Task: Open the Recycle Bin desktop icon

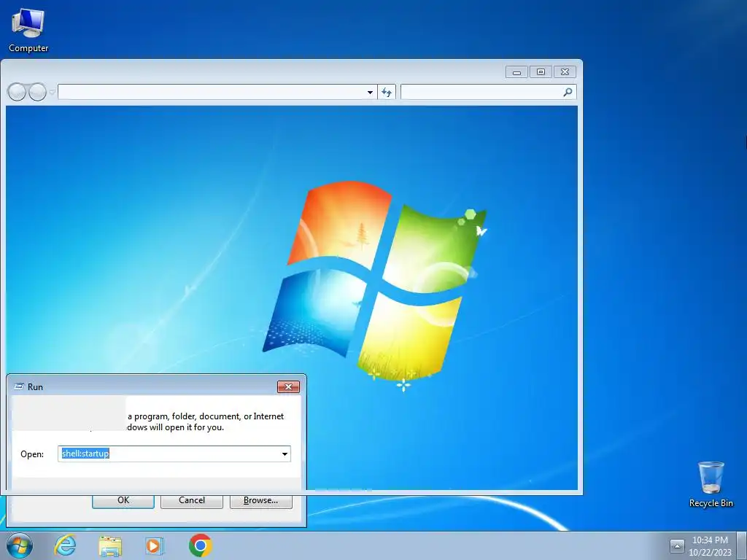Action: pos(711,484)
